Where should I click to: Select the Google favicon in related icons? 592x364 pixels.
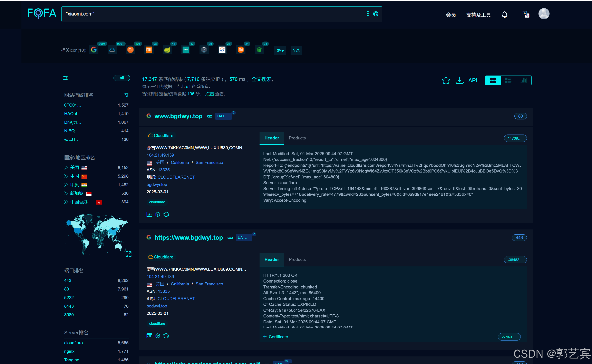(x=94, y=50)
